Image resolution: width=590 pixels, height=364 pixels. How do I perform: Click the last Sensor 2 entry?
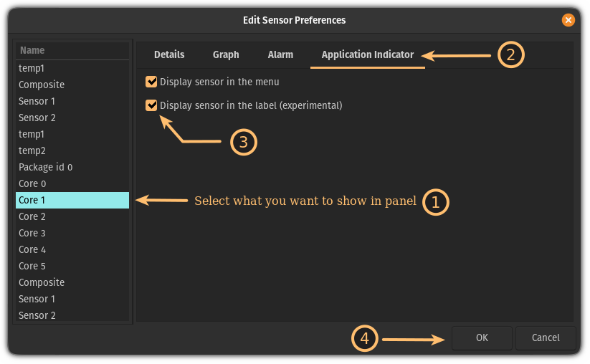pos(72,315)
